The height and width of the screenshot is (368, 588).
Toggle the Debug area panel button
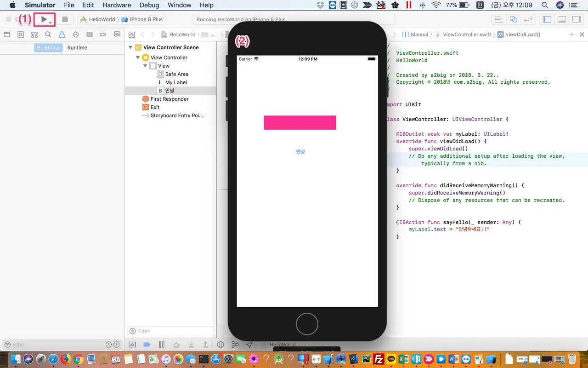(x=561, y=20)
